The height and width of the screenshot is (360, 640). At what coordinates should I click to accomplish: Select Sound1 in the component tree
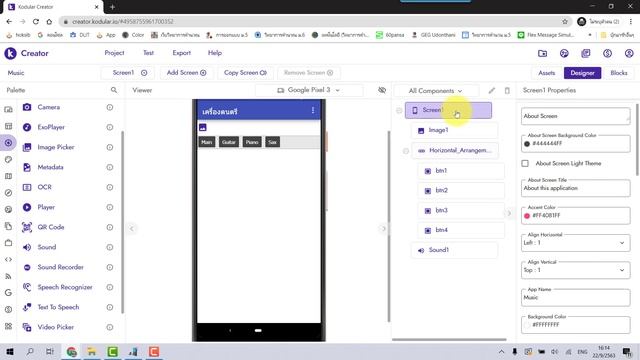point(454,250)
